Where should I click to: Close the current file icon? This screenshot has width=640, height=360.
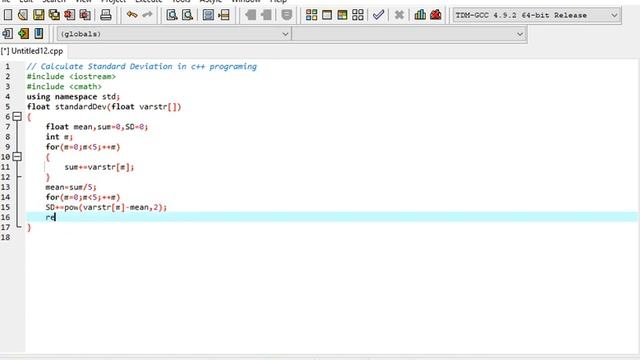(69, 15)
